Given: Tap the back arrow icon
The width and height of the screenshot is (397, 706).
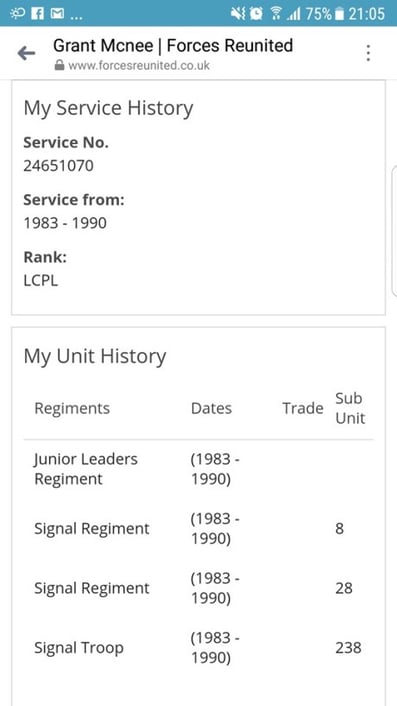Looking at the screenshot, I should 26,54.
